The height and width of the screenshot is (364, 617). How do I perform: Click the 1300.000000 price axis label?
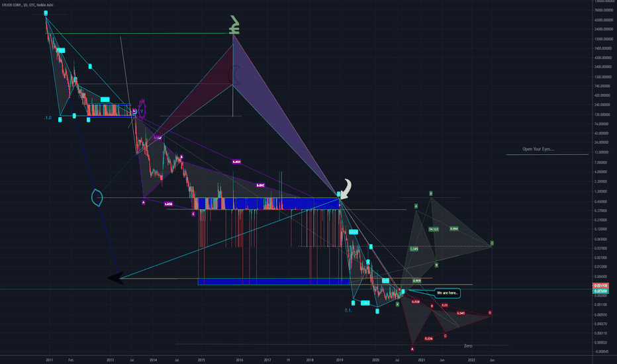tap(604, 77)
